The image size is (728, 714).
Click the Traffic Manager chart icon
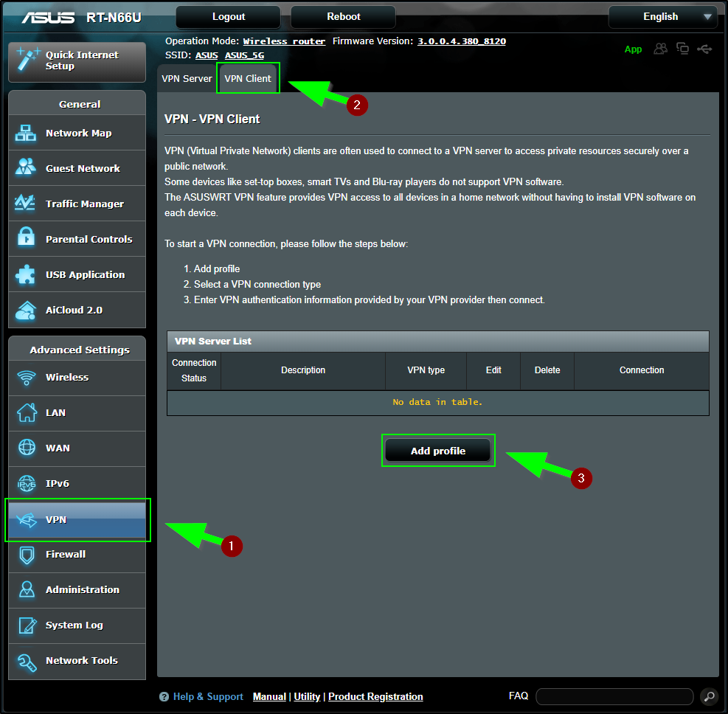[25, 203]
